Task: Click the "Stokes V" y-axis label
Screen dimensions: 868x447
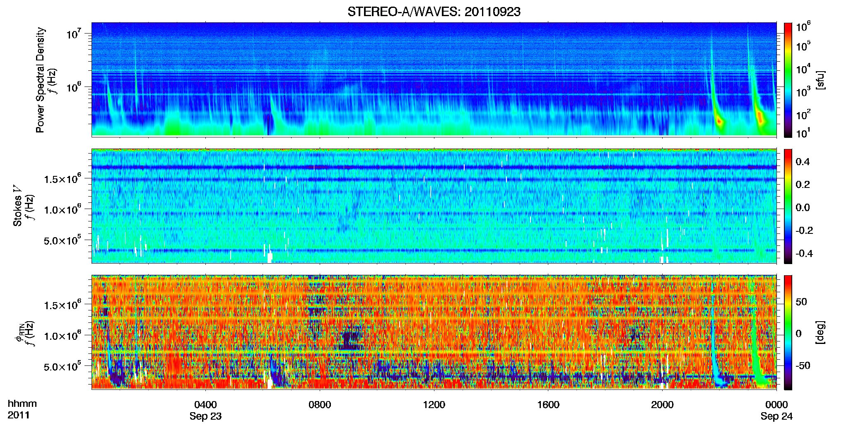Action: coord(17,206)
